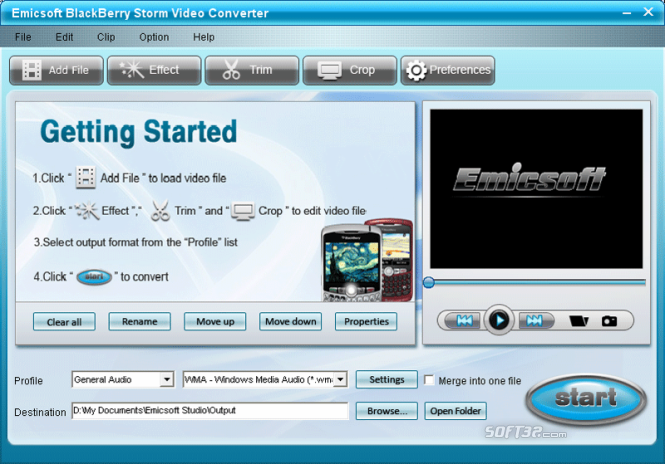The width and height of the screenshot is (665, 464).
Task: Click the Effect sparkle icon in step 2
Action: pos(87,210)
